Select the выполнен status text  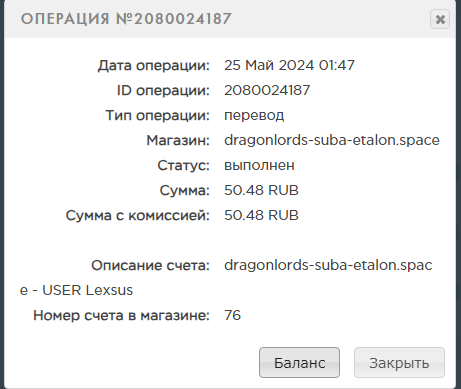click(259, 165)
